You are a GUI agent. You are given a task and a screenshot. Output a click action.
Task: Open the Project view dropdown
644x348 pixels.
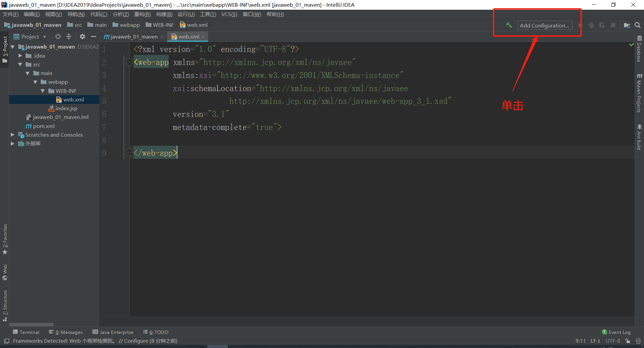click(x=45, y=37)
